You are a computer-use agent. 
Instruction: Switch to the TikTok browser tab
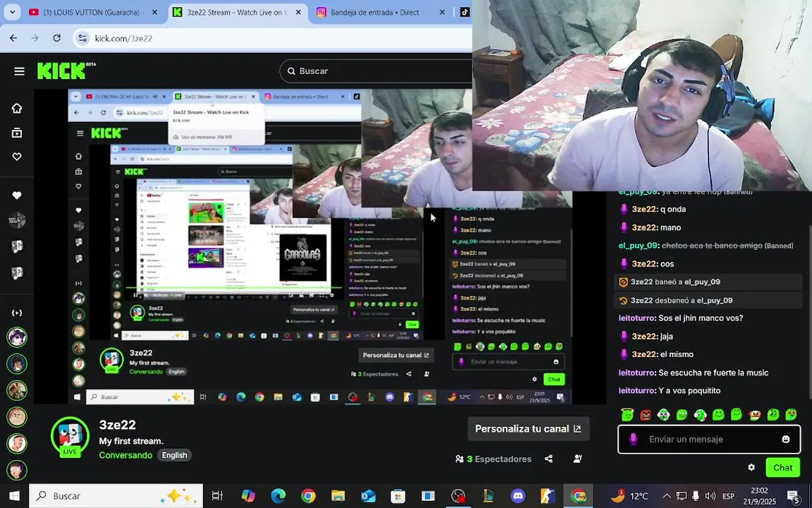click(x=465, y=12)
